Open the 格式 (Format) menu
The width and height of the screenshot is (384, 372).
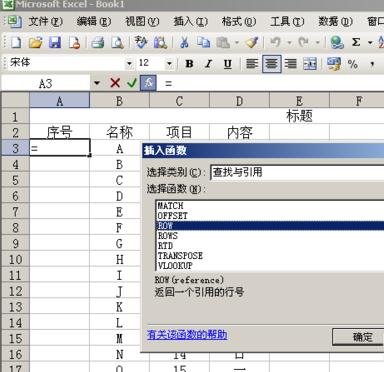(239, 22)
